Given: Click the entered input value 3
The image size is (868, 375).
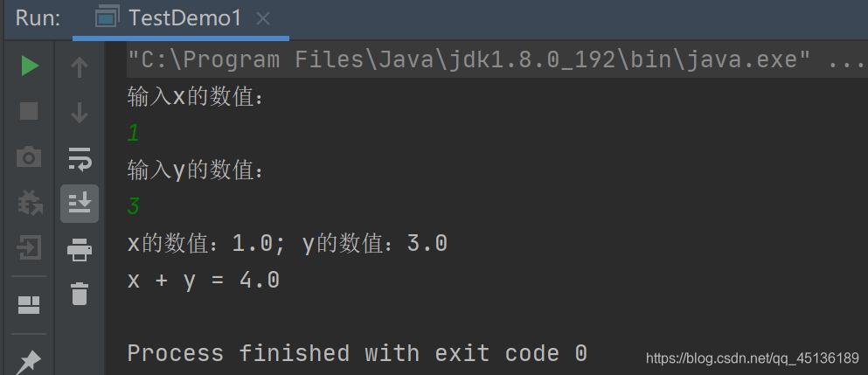Looking at the screenshot, I should (x=134, y=206).
